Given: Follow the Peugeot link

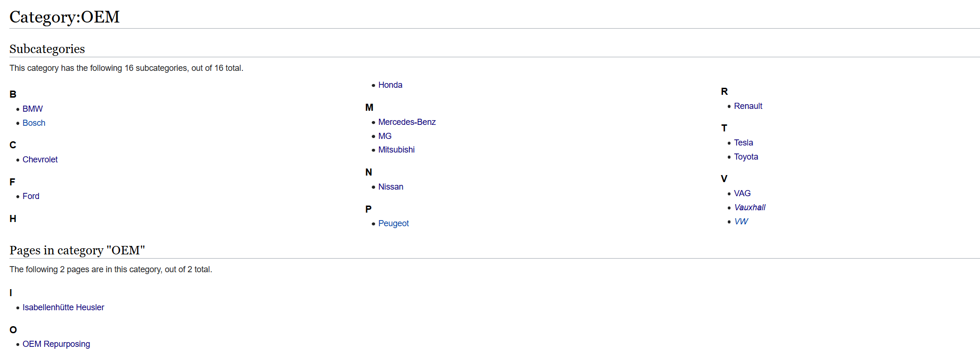Looking at the screenshot, I should 393,223.
